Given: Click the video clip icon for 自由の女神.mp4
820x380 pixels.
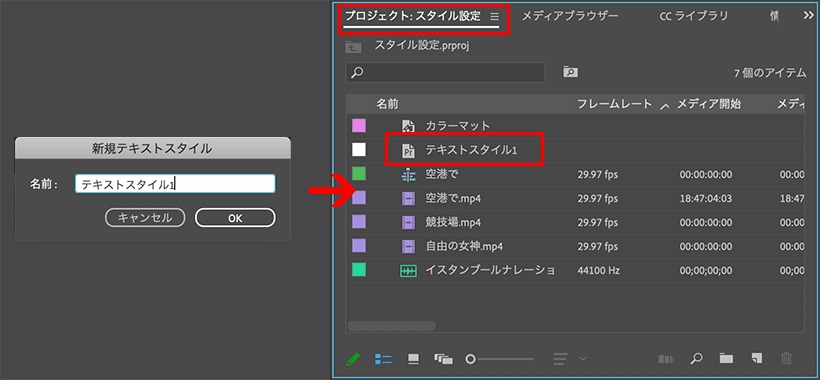Looking at the screenshot, I should (x=408, y=247).
